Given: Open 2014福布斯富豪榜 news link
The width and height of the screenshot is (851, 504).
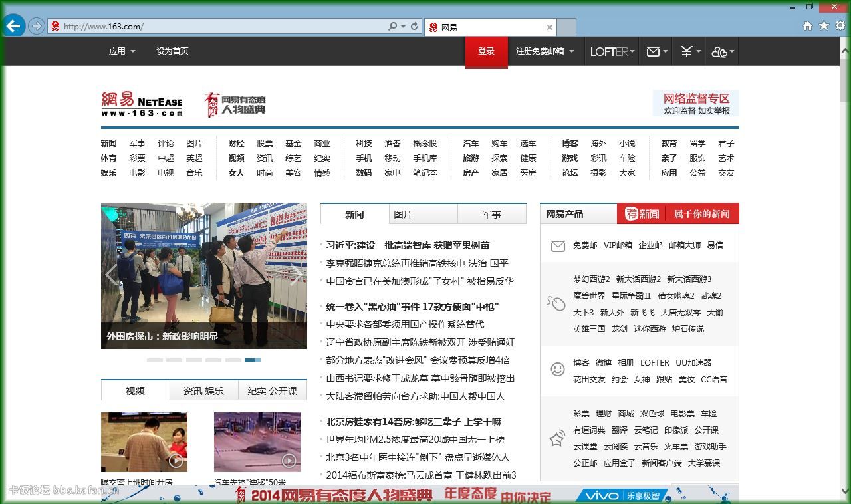Looking at the screenshot, I should pyautogui.click(x=421, y=475).
